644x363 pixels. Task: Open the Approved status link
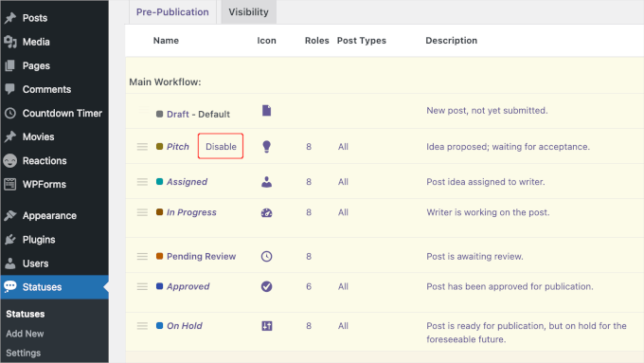(188, 286)
